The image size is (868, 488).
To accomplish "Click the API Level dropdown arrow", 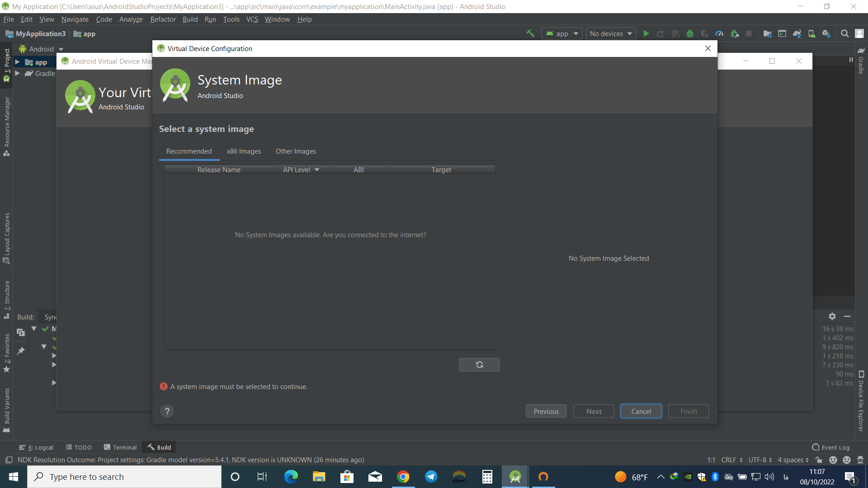I will [x=317, y=169].
